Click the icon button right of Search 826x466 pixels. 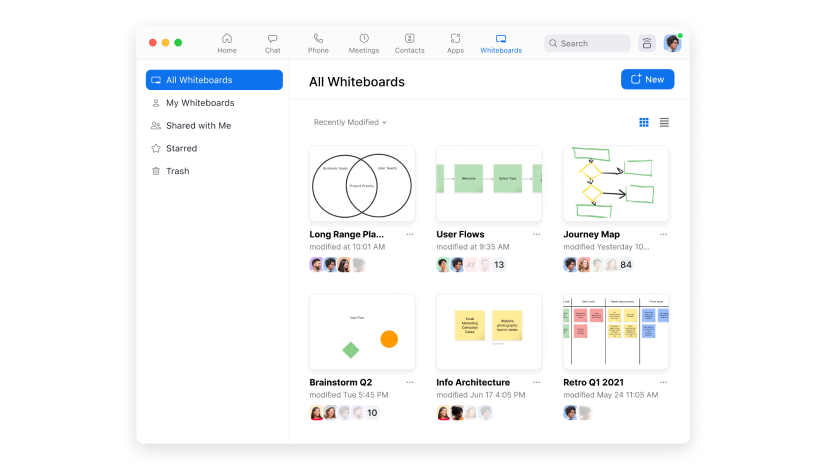click(647, 43)
